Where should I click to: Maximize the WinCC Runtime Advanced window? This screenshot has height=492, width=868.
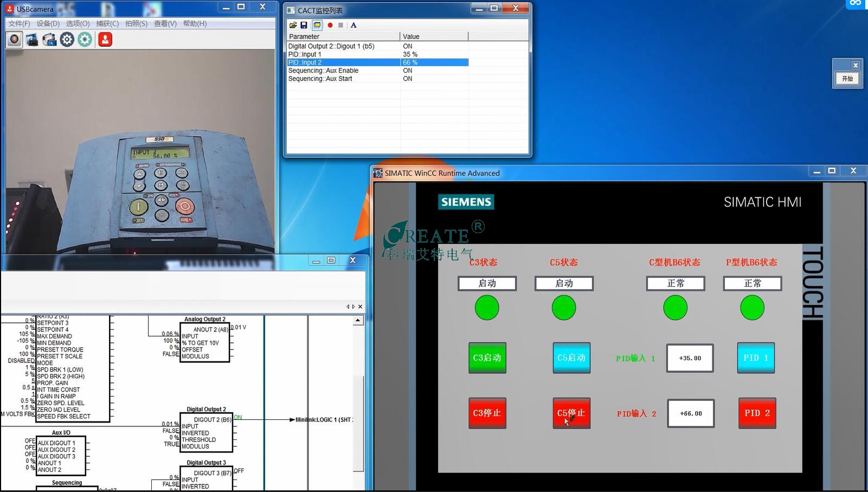click(832, 171)
